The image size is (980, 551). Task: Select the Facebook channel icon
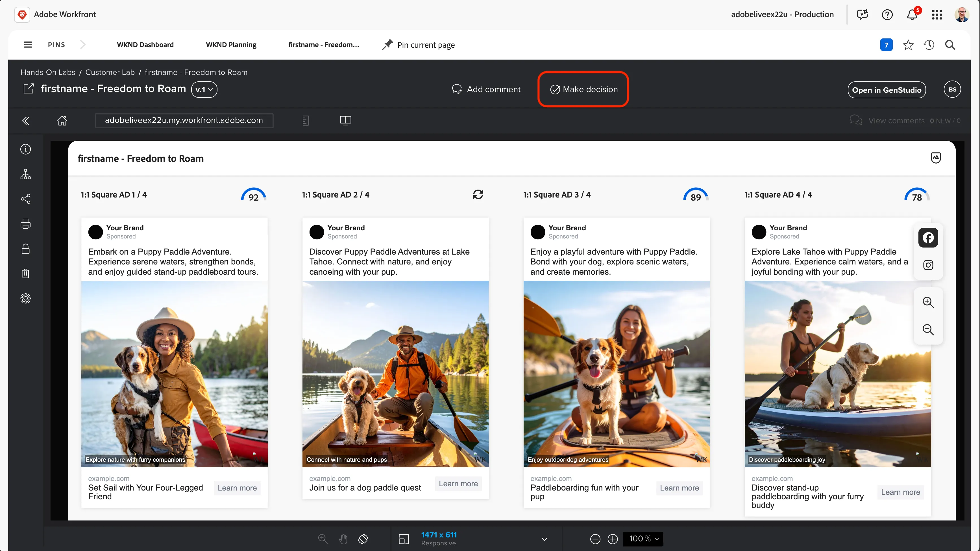[x=928, y=238]
